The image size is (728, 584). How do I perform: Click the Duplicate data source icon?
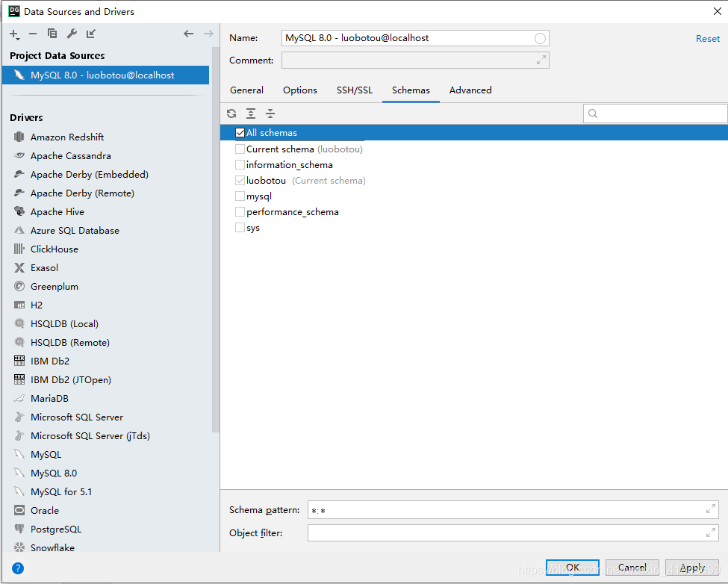pyautogui.click(x=52, y=34)
